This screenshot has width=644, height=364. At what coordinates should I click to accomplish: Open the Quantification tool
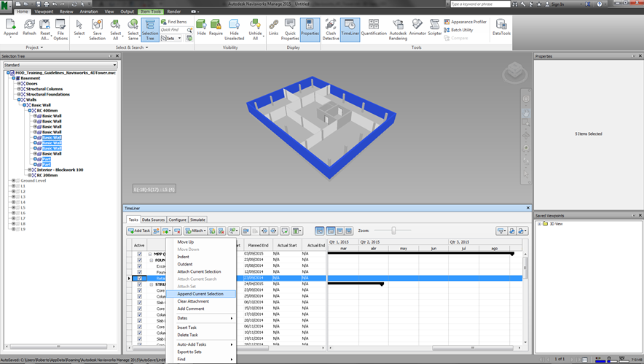(x=374, y=28)
